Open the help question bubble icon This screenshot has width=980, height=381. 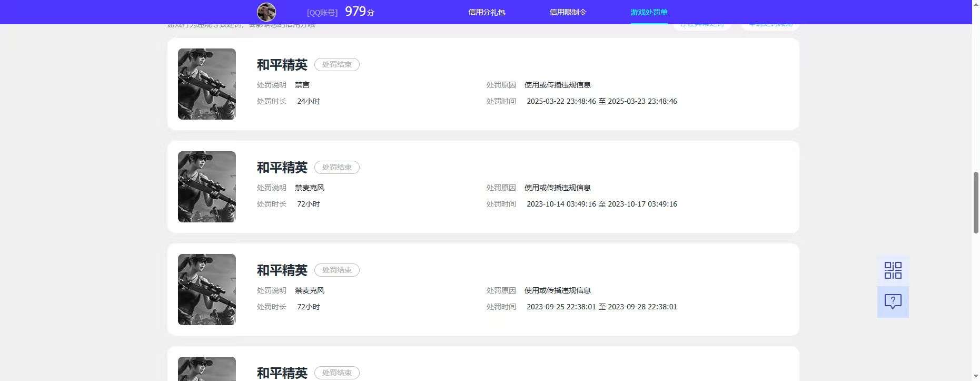[x=893, y=301]
